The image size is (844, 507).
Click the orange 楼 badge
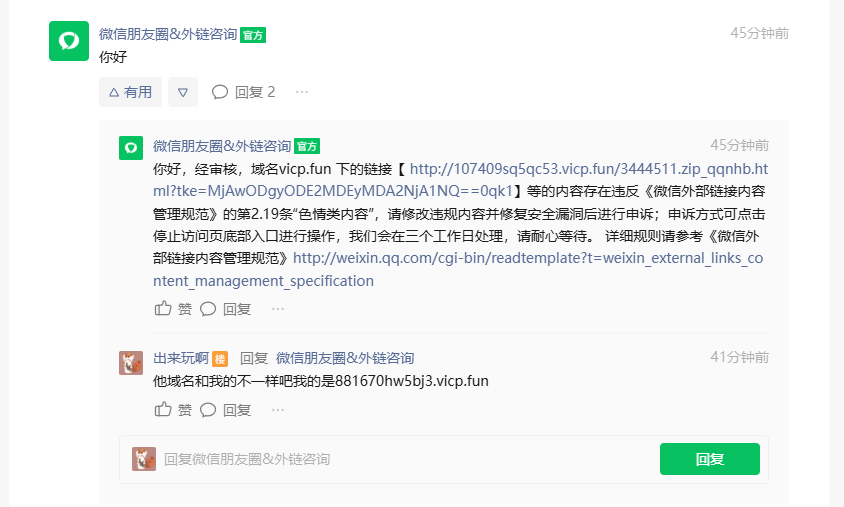click(220, 358)
